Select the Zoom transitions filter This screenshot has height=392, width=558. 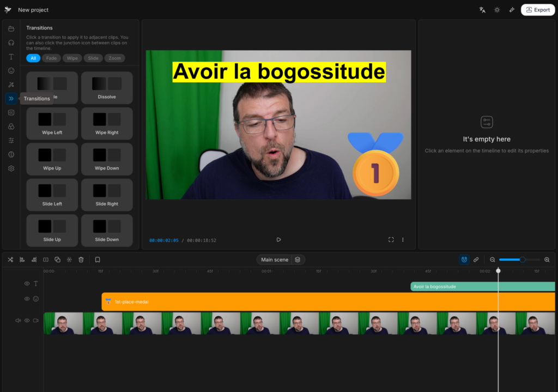pyautogui.click(x=114, y=58)
